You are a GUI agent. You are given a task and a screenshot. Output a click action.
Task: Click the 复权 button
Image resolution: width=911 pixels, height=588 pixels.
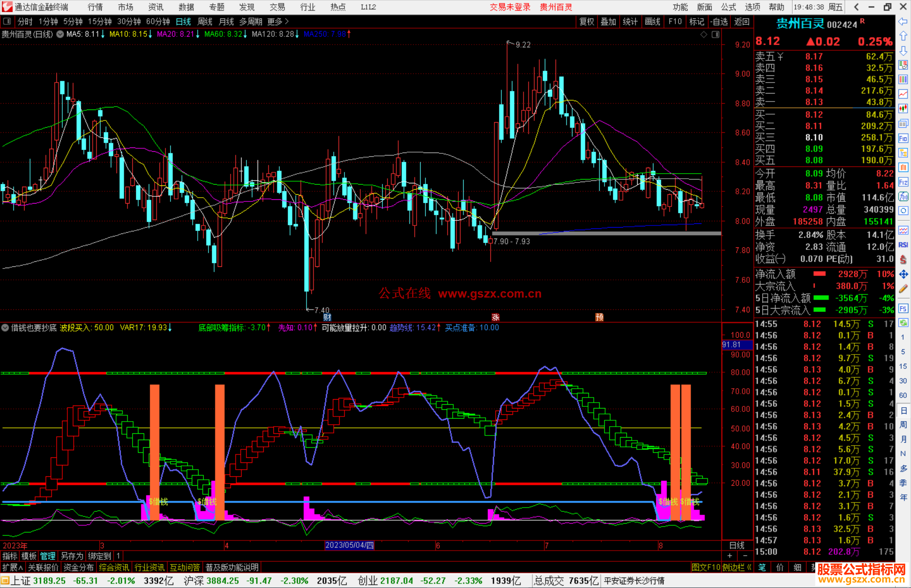tap(586, 21)
